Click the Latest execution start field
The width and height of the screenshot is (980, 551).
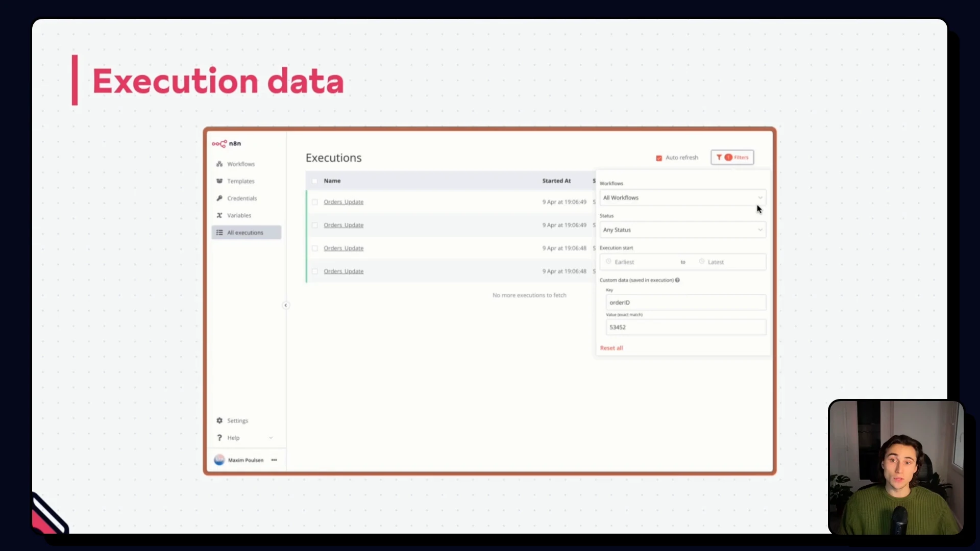click(x=731, y=262)
